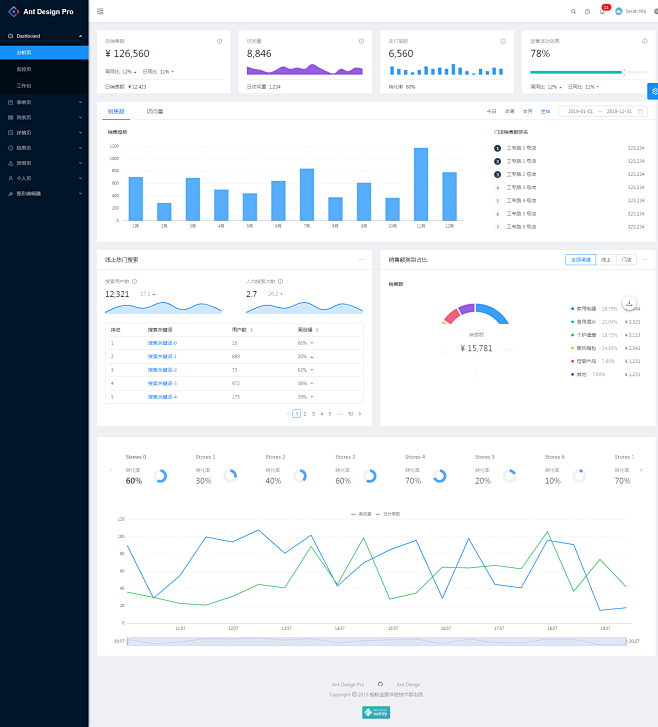Switch to the 访问量 tab
This screenshot has height=727, width=658.
(x=155, y=111)
